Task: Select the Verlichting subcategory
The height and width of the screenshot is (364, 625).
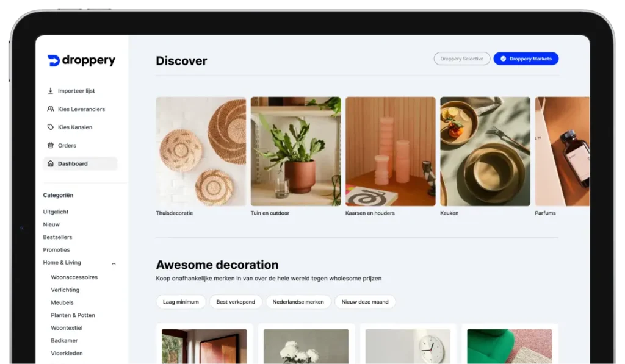Action: 65,290
